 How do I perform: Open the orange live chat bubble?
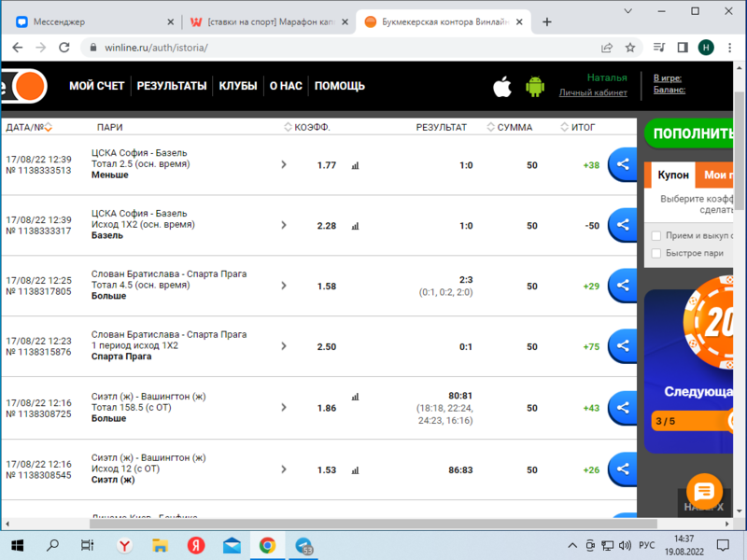click(704, 491)
